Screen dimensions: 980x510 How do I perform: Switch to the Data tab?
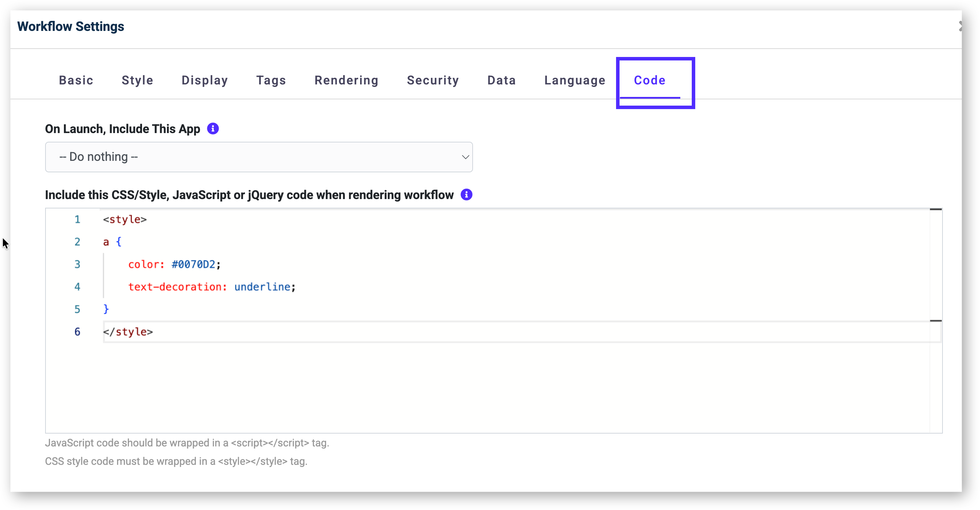pos(501,80)
